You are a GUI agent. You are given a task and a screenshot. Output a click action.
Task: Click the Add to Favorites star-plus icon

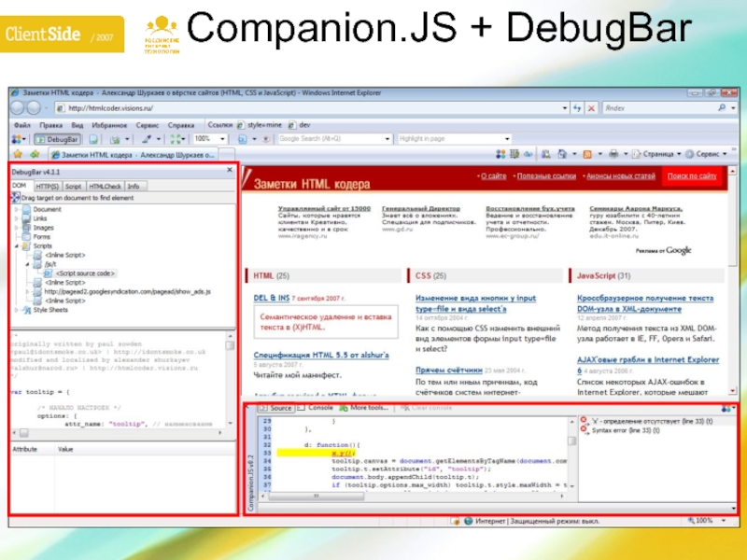tap(35, 154)
